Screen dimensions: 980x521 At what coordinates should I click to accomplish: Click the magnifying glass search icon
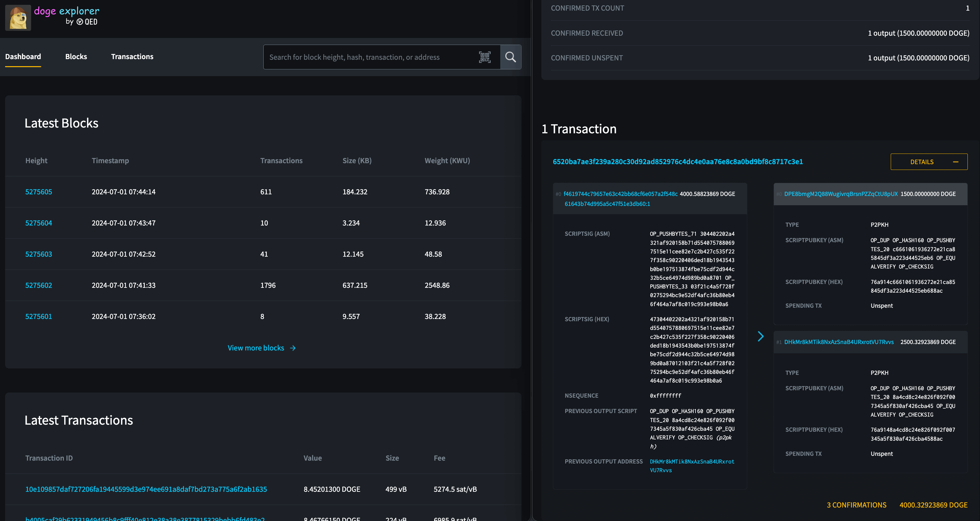[511, 57]
